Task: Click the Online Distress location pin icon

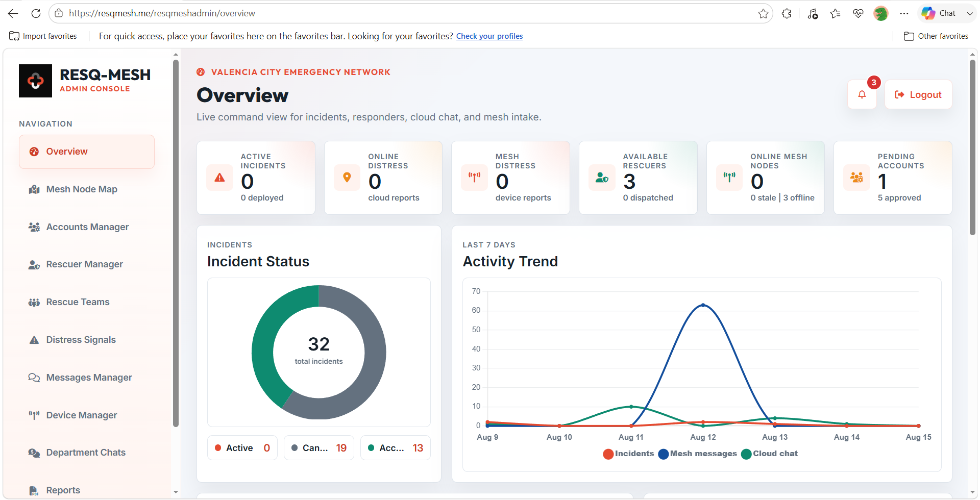Action: click(x=347, y=178)
